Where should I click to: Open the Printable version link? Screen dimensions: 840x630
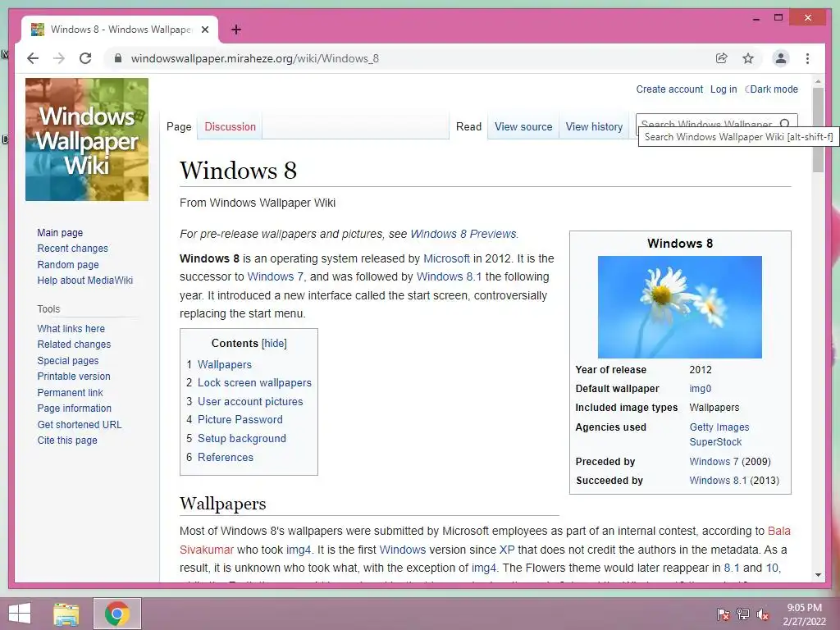(73, 376)
